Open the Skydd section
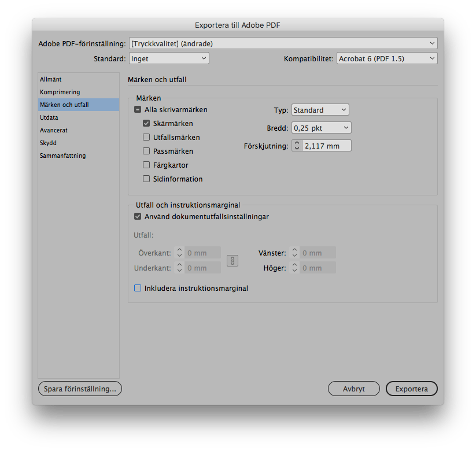The image size is (476, 451). click(78, 143)
